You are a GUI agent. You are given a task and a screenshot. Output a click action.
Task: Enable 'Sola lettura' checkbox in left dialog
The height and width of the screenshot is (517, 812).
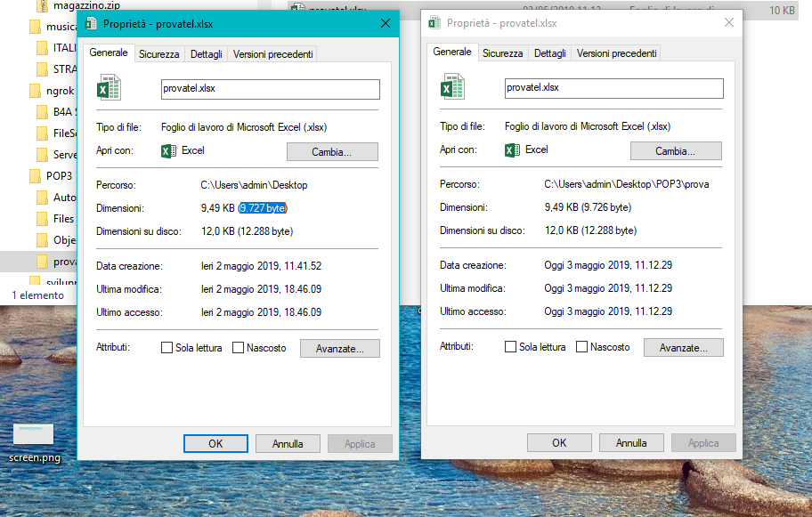[166, 348]
